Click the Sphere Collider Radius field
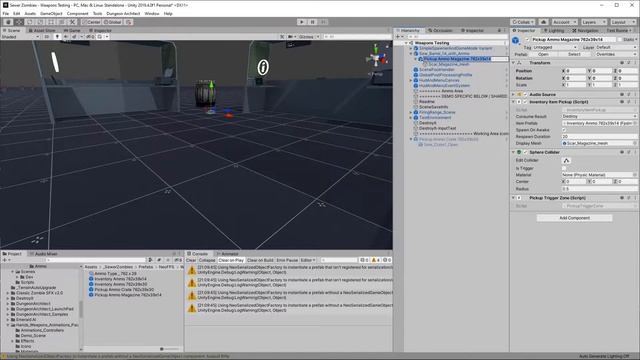The image size is (640, 360). [599, 189]
